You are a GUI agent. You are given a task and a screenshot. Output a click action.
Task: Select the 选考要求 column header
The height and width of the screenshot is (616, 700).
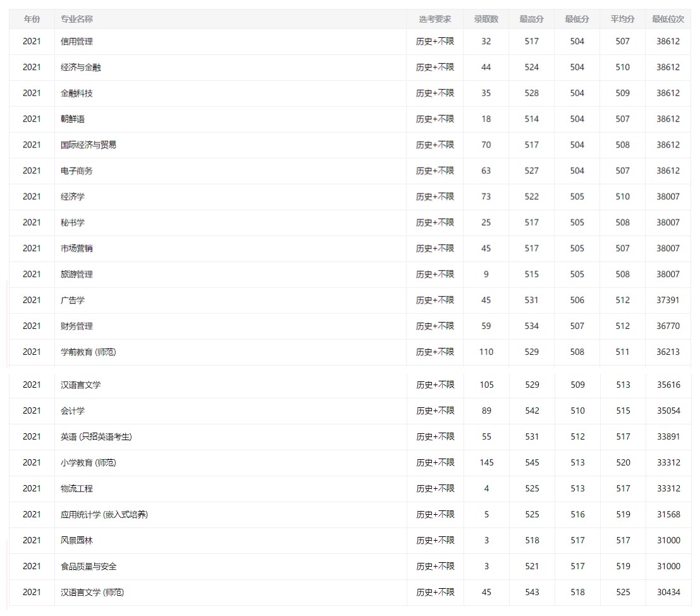pyautogui.click(x=434, y=19)
